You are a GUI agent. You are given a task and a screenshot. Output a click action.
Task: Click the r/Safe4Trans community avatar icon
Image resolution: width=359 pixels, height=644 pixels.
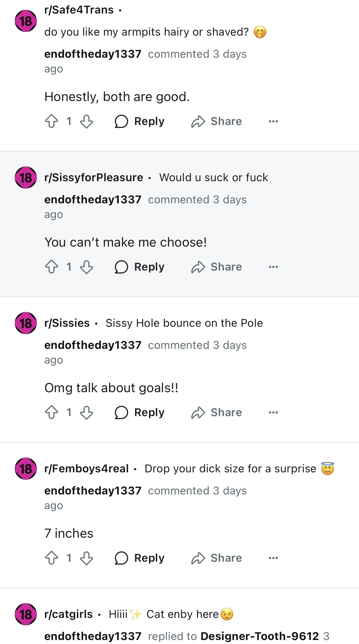tap(26, 21)
